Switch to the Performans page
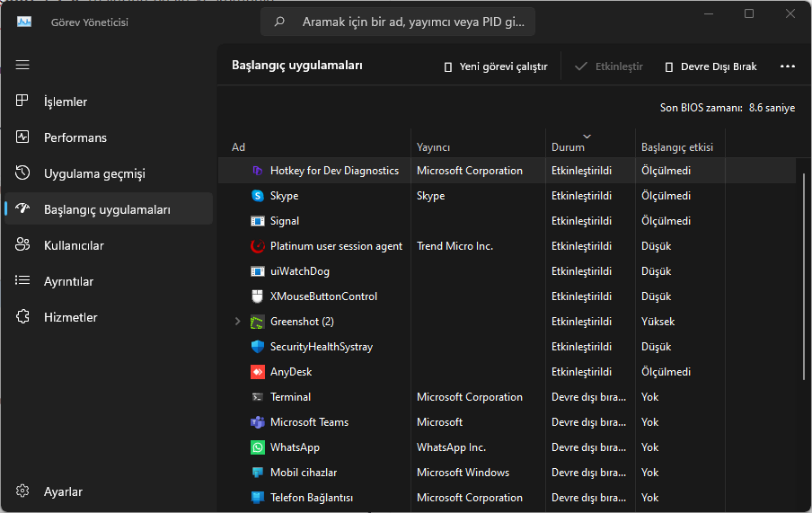The image size is (812, 513). (75, 137)
